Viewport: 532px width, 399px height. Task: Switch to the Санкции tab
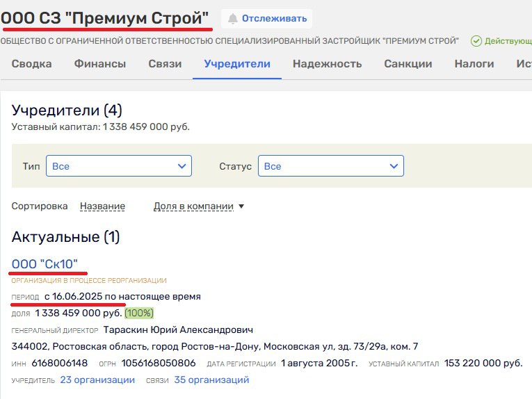point(408,64)
